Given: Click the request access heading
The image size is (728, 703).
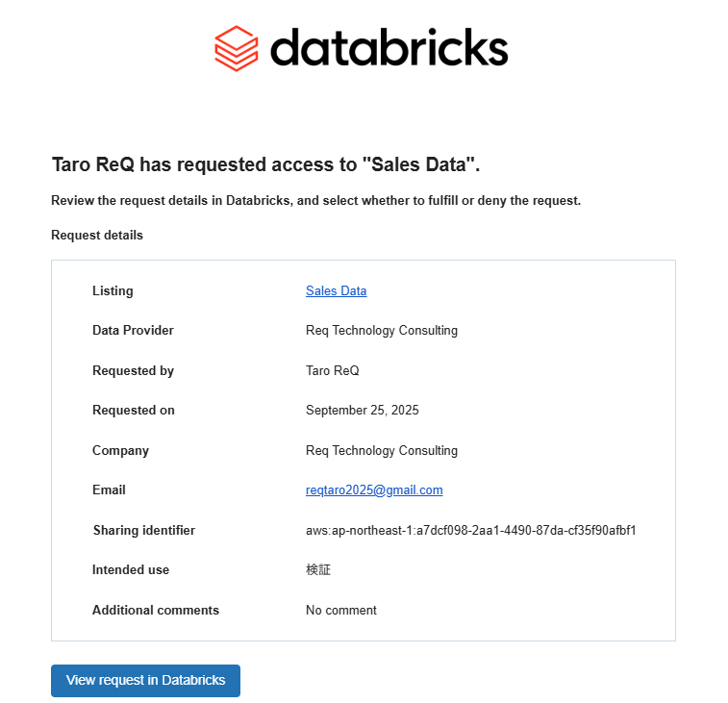Looking at the screenshot, I should (265, 164).
